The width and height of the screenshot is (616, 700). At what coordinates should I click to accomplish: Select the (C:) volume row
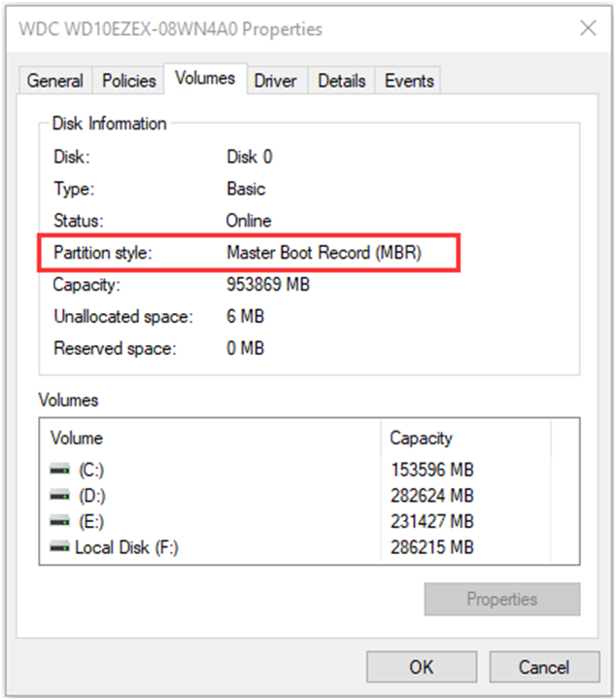pyautogui.click(x=294, y=470)
